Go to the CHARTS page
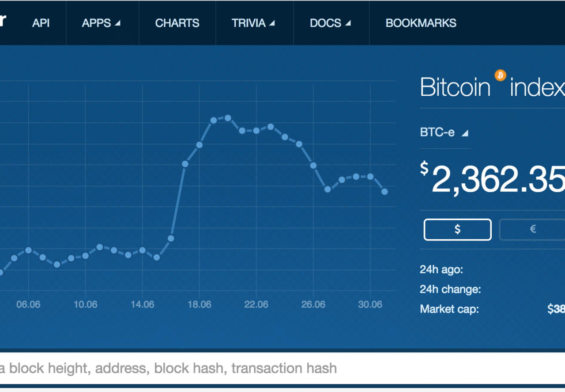565x392 pixels. [x=177, y=23]
